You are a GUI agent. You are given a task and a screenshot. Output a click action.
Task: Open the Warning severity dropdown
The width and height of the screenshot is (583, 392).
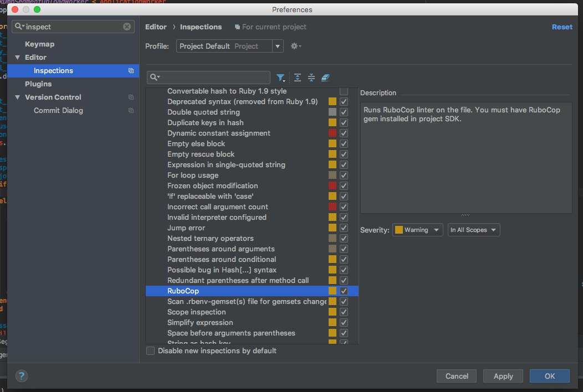pyautogui.click(x=418, y=230)
